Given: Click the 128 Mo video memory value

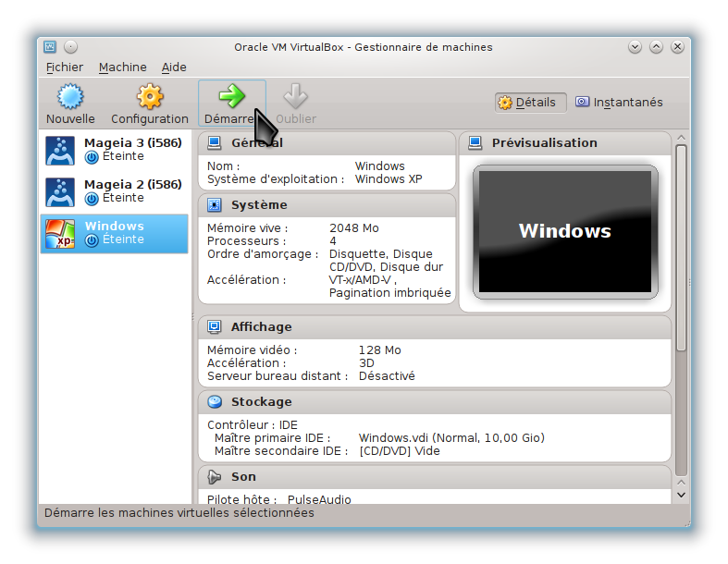Looking at the screenshot, I should (x=380, y=350).
